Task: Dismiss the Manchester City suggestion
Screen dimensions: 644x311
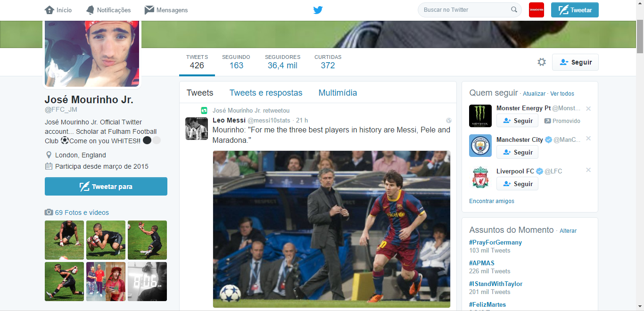Action: point(588,139)
